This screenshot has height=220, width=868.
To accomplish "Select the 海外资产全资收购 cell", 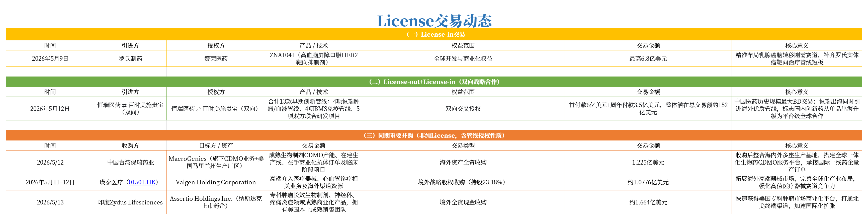I will pyautogui.click(x=463, y=162).
